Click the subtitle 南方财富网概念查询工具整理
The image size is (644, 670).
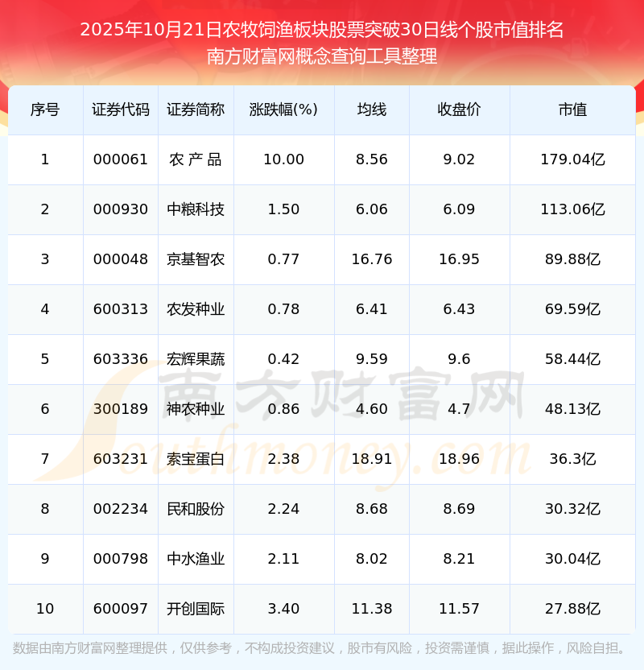tap(321, 56)
